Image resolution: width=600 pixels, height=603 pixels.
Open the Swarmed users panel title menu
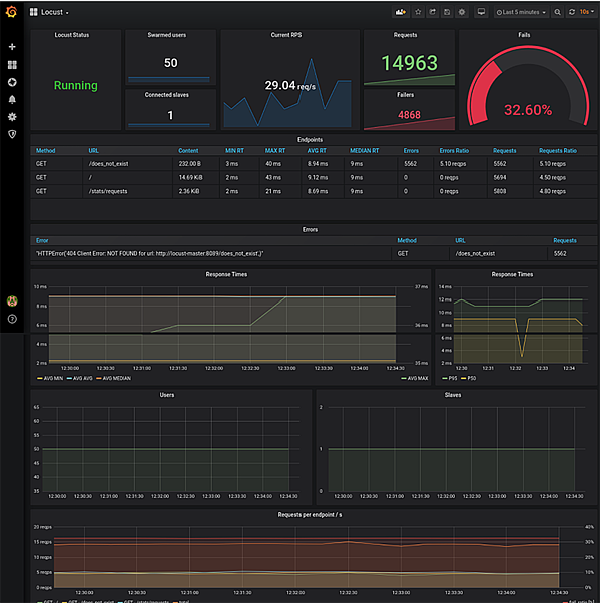point(167,35)
